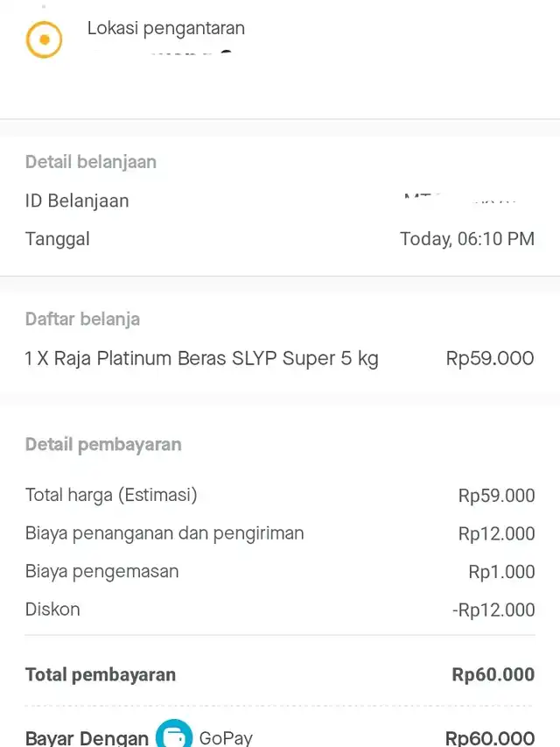Open the Detail pembayaran section header
This screenshot has width=560, height=747.
[x=103, y=445]
